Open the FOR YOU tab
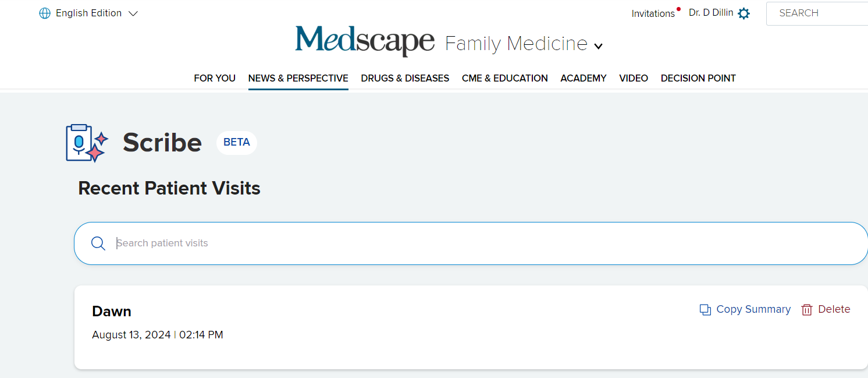The image size is (868, 378). (x=215, y=78)
